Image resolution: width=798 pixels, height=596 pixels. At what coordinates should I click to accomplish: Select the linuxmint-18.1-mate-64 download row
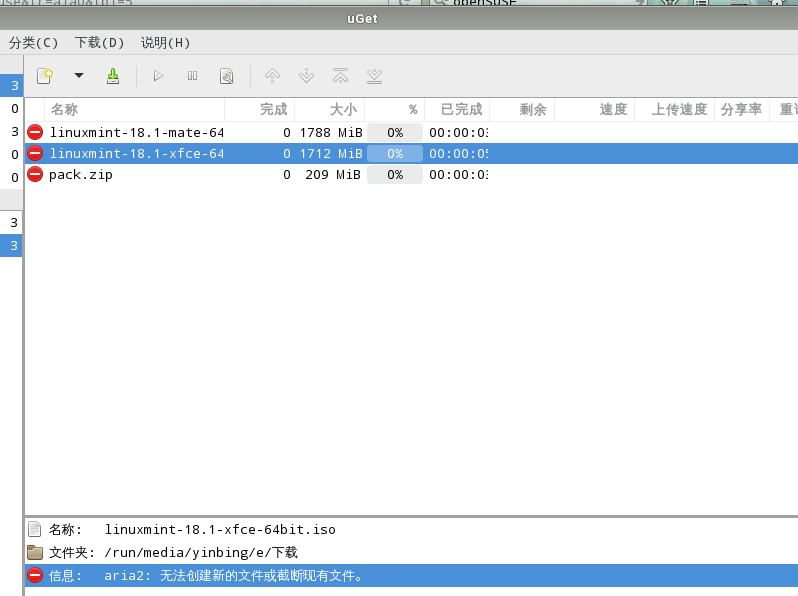tap(411, 132)
